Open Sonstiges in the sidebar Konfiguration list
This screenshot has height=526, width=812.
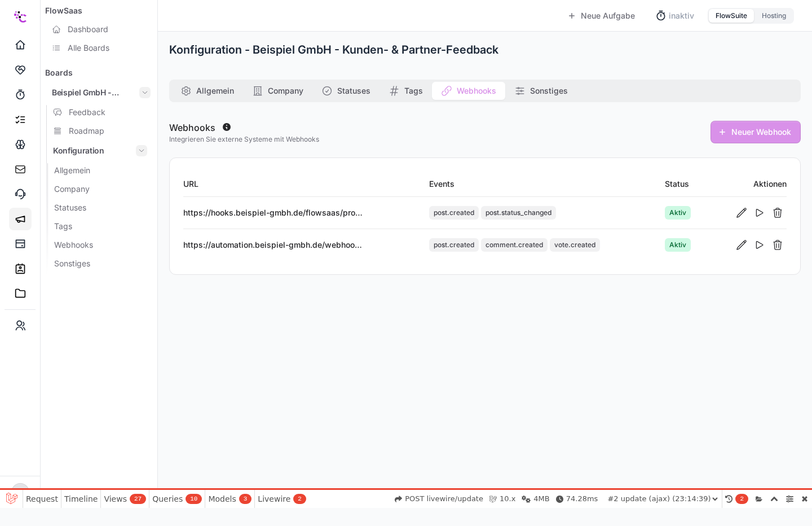click(x=72, y=264)
